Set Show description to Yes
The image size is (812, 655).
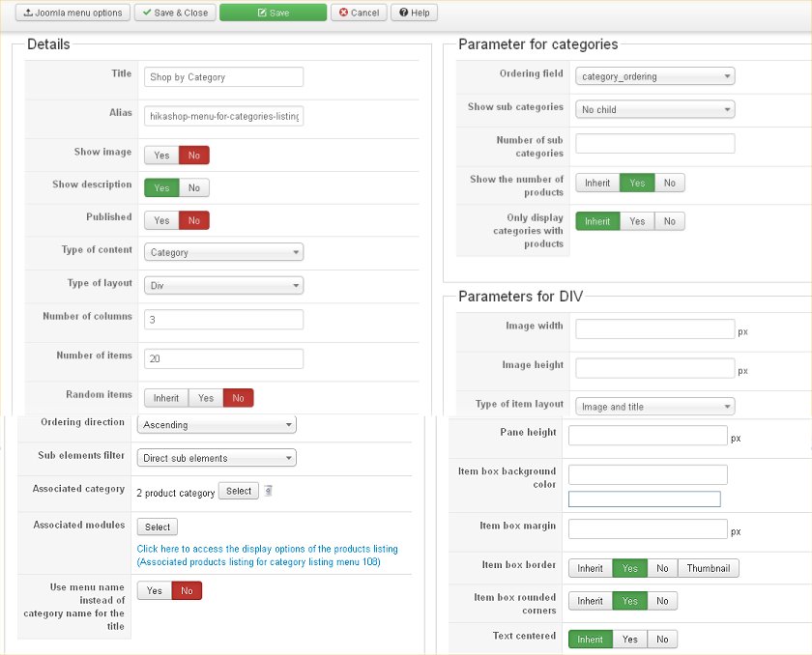(x=161, y=187)
